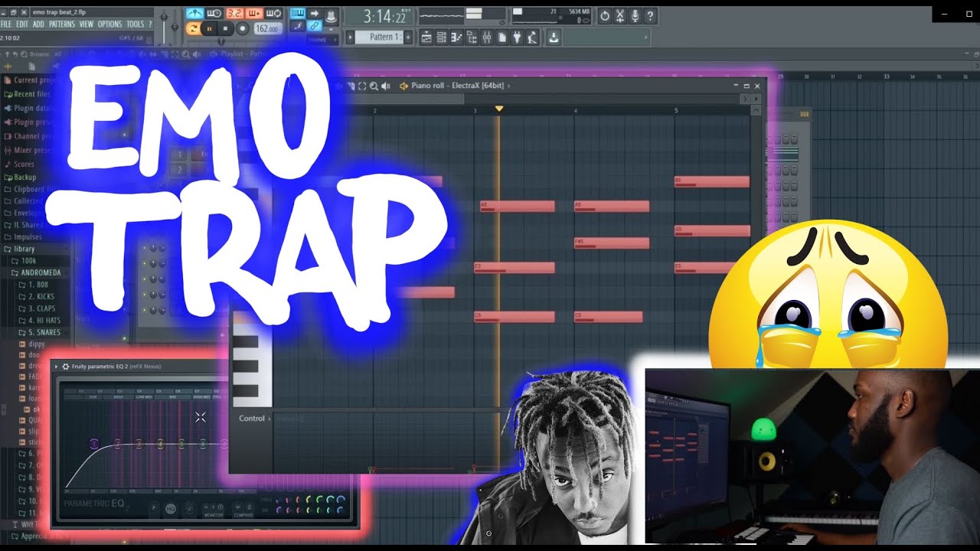Viewport: 980px width, 551px height.
Task: Expand the Recent files browser folder
Action: (x=28, y=93)
